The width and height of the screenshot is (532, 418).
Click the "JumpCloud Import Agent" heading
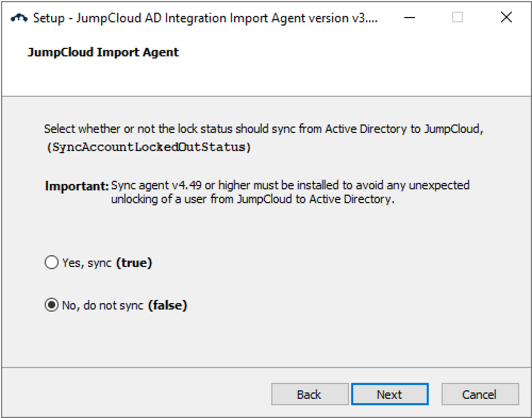click(103, 52)
